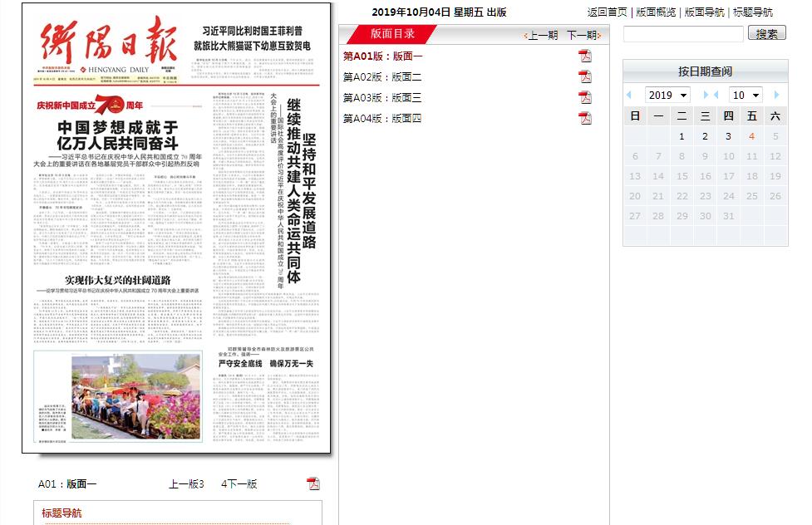Open PDF icon beside 下一版 under newspaper
This screenshot has height=525, width=812.
click(313, 483)
